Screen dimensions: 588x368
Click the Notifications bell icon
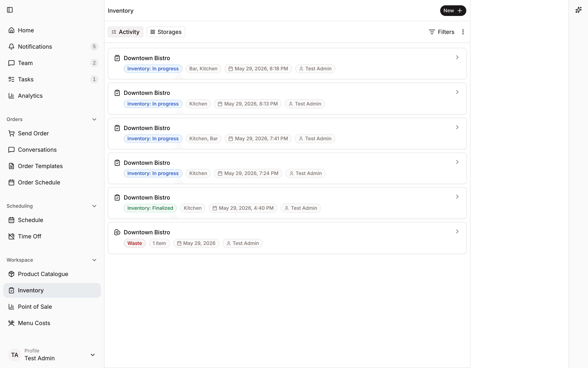(x=11, y=46)
